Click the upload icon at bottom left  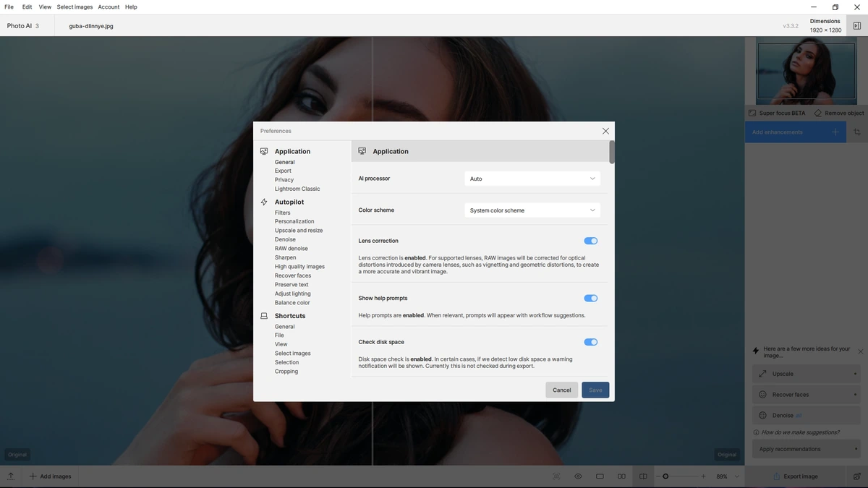pyautogui.click(x=11, y=476)
